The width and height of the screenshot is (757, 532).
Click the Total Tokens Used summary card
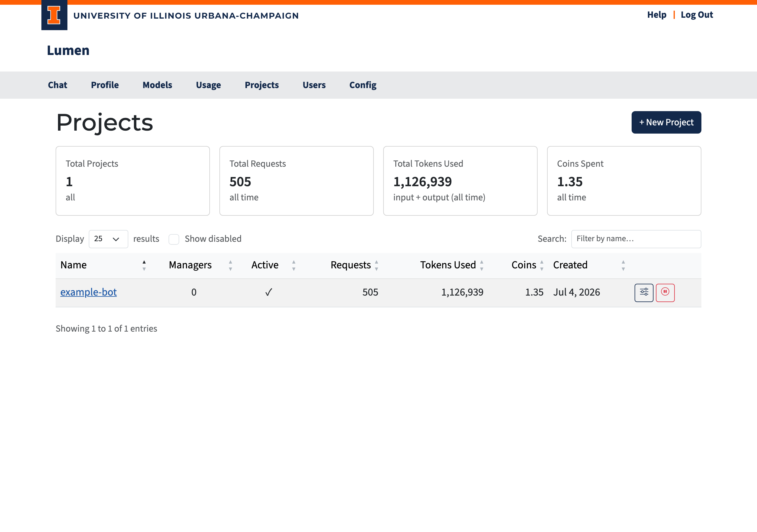pyautogui.click(x=460, y=181)
